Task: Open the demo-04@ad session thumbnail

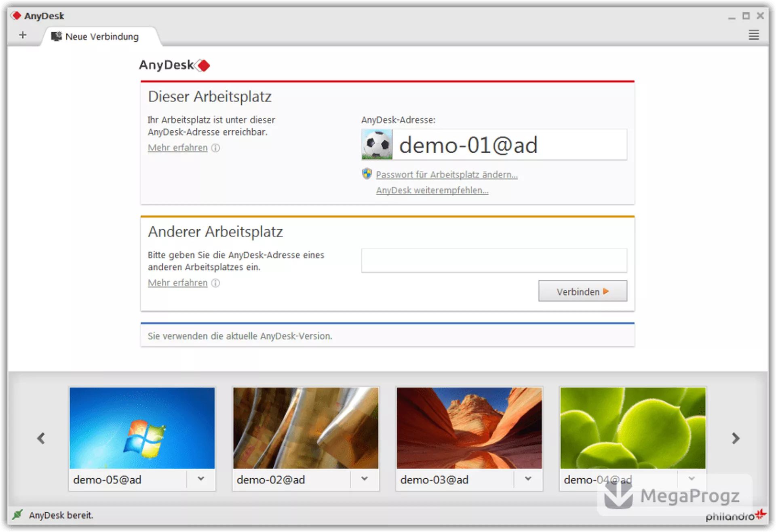Action: 633,428
